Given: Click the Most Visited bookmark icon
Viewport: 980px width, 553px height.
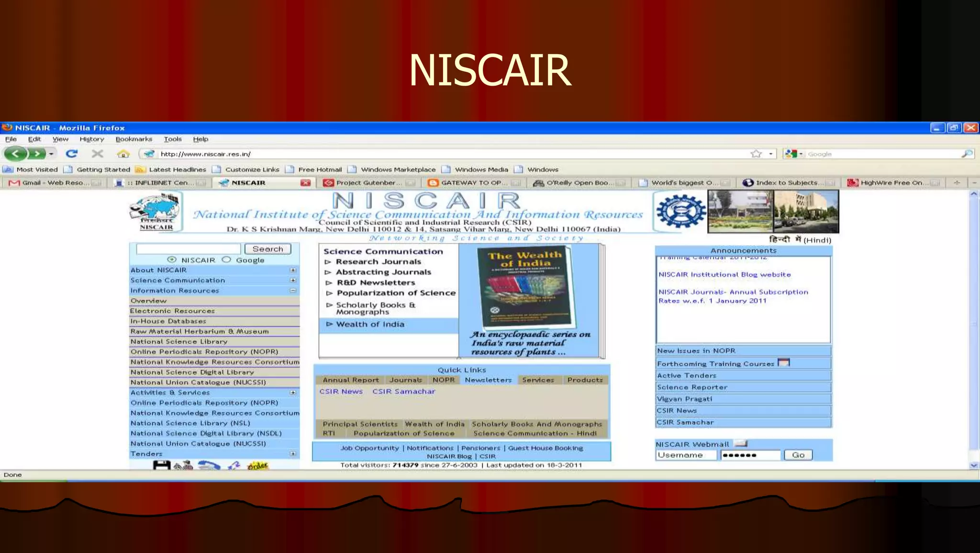Looking at the screenshot, I should coord(8,169).
